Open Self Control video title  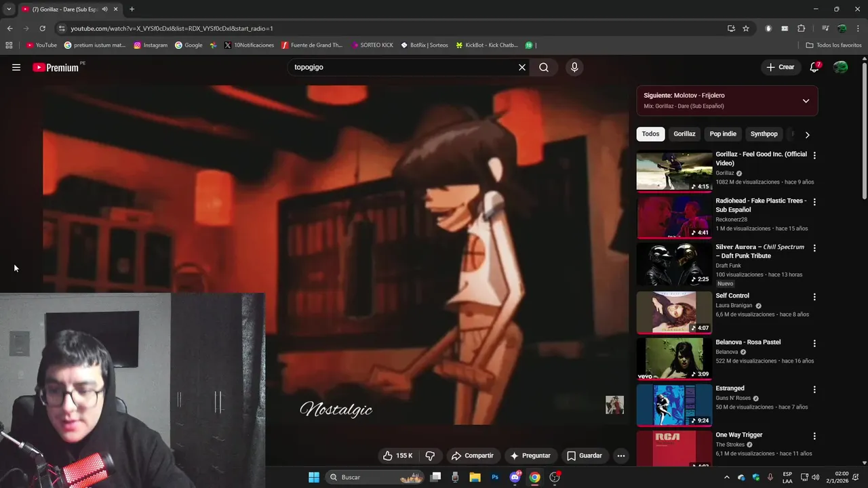(732, 296)
